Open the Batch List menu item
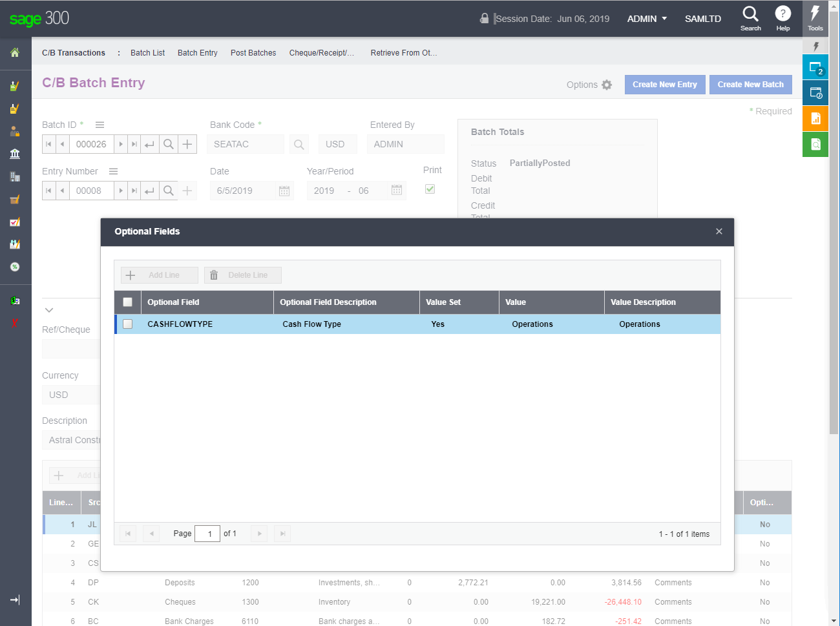This screenshot has height=626, width=840. point(147,53)
